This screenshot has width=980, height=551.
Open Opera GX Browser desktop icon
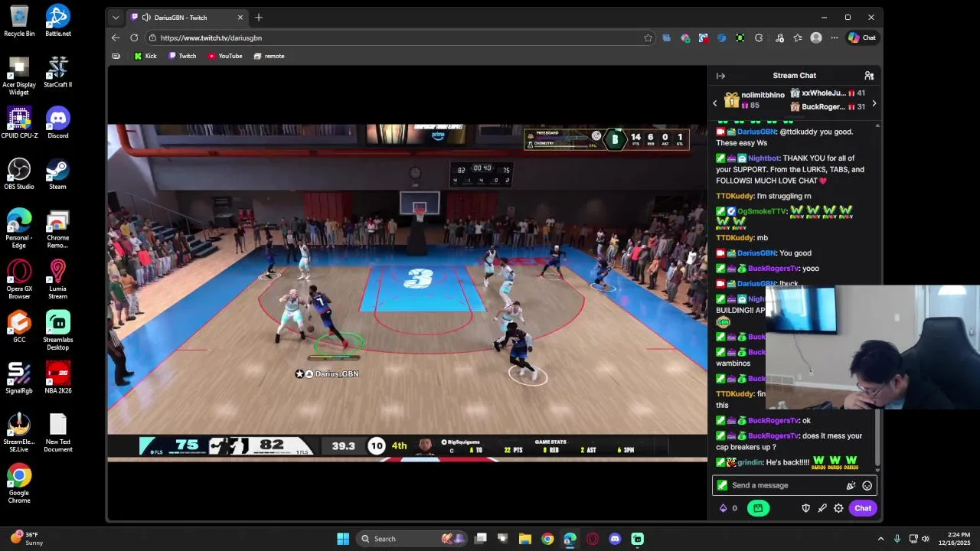click(19, 280)
